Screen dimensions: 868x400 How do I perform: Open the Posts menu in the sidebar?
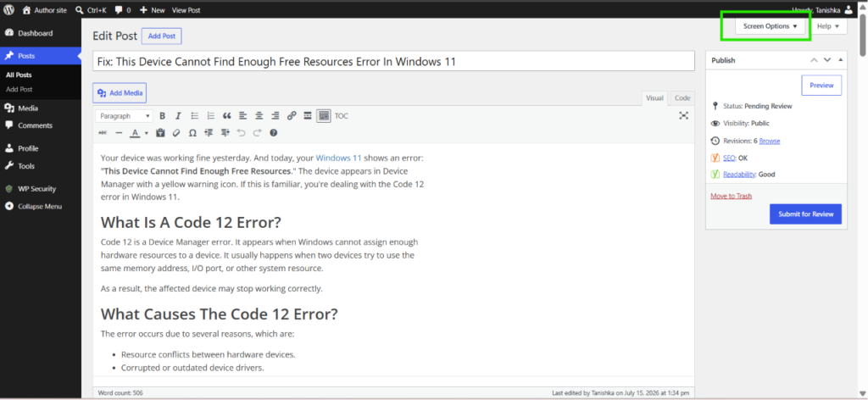click(x=41, y=56)
